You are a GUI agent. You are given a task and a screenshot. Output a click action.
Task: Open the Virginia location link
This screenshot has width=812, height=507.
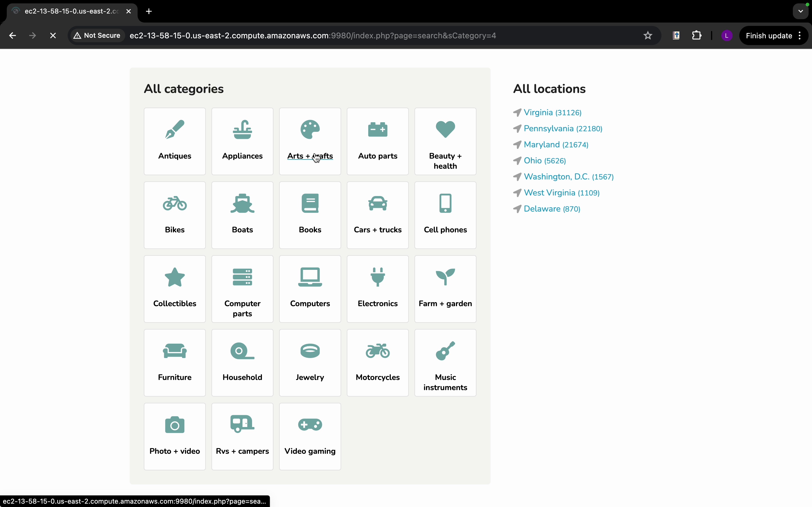pos(538,113)
